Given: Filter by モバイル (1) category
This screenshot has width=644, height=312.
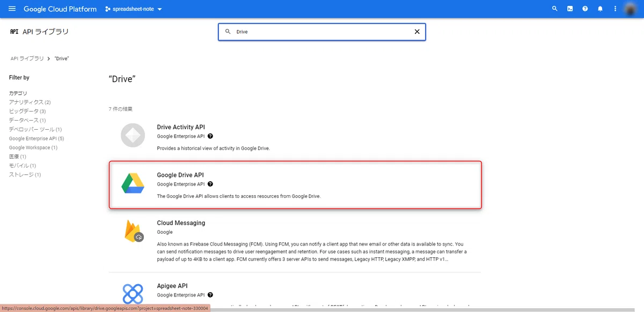Looking at the screenshot, I should point(23,166).
